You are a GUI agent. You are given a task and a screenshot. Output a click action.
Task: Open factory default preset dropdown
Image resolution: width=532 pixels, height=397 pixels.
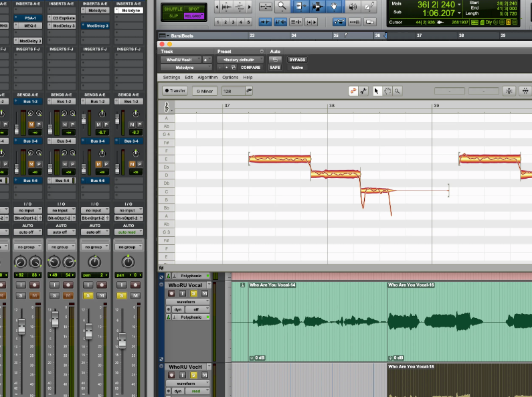pyautogui.click(x=241, y=60)
